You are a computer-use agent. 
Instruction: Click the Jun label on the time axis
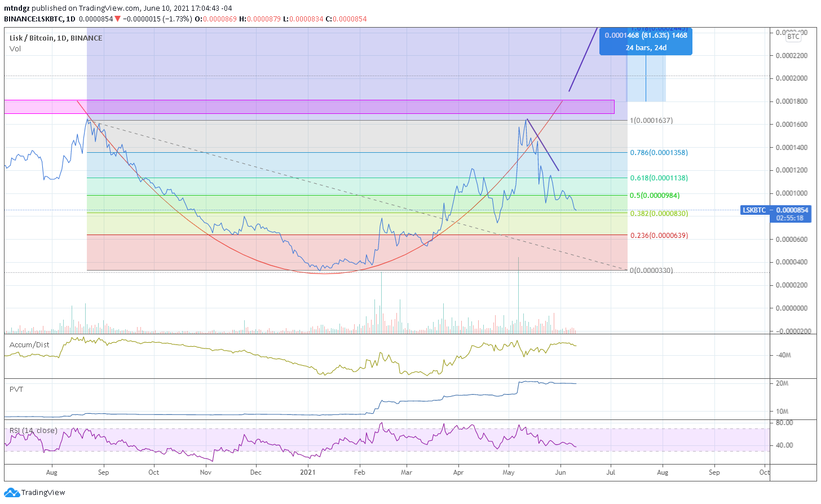[560, 472]
